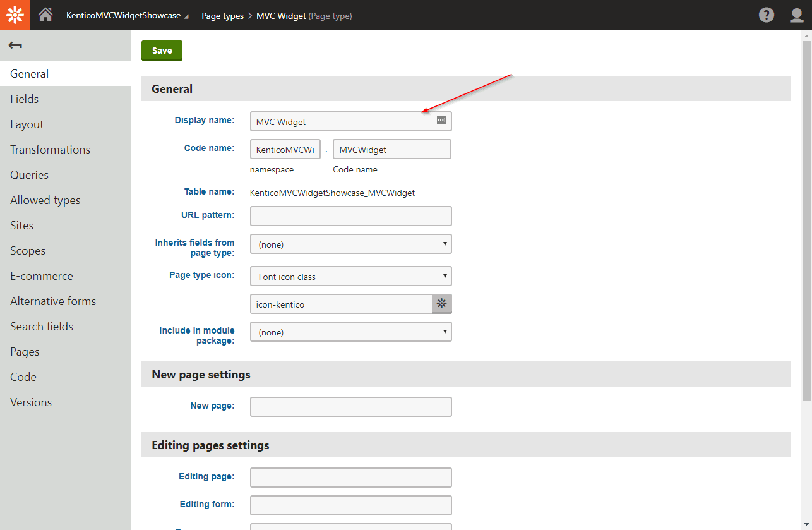Open the Code tab
Screen dimensions: 812x530
tap(66, 376)
